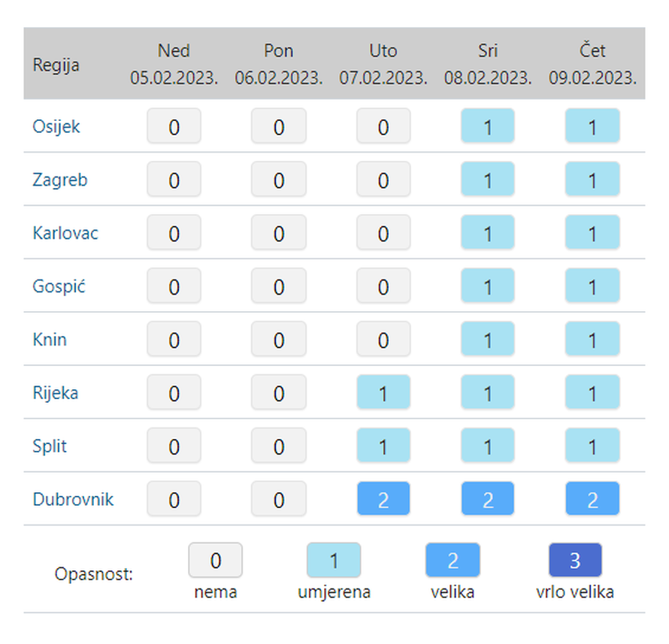This screenshot has height=644, width=669.
Task: Click the Gospić region link
Action: pyautogui.click(x=59, y=286)
